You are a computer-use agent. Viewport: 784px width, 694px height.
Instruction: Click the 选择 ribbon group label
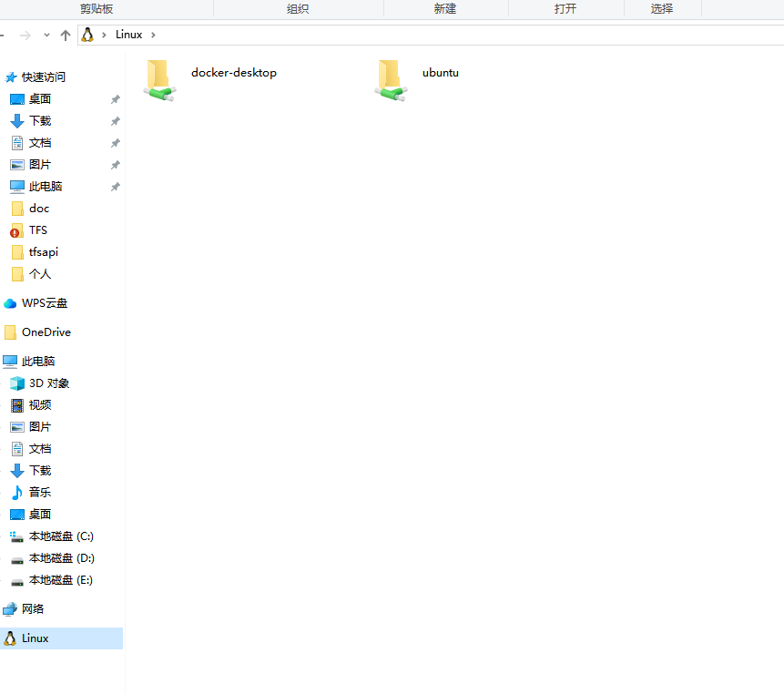[x=662, y=8]
